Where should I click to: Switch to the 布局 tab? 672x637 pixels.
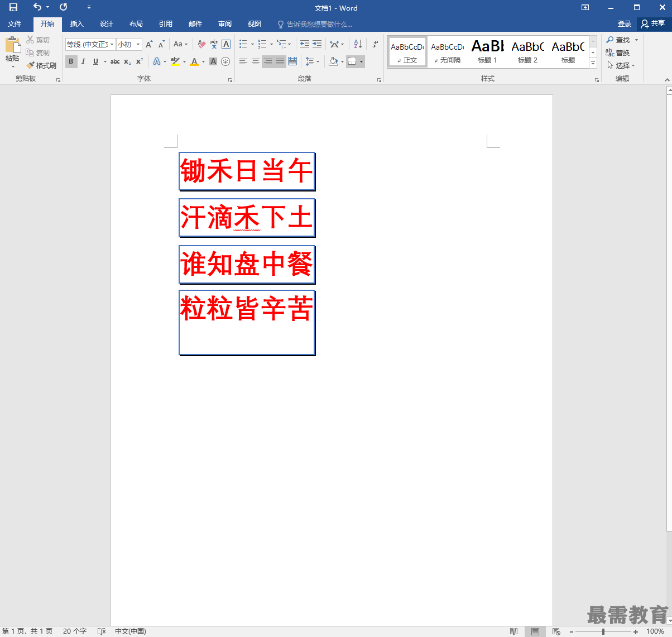[136, 24]
